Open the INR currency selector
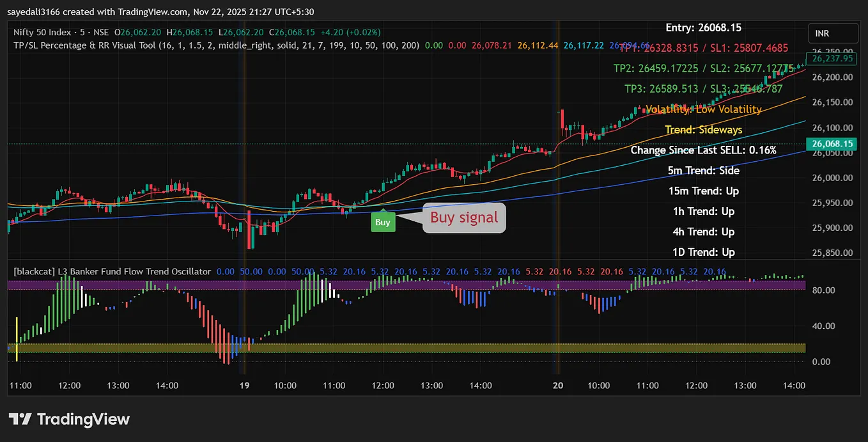Image resolution: width=868 pixels, height=442 pixels. tap(833, 33)
